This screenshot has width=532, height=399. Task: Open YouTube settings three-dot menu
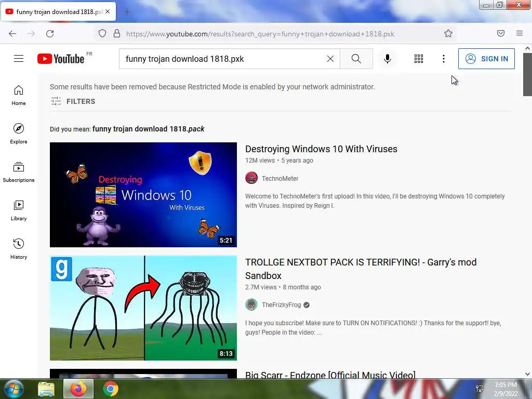click(x=444, y=59)
